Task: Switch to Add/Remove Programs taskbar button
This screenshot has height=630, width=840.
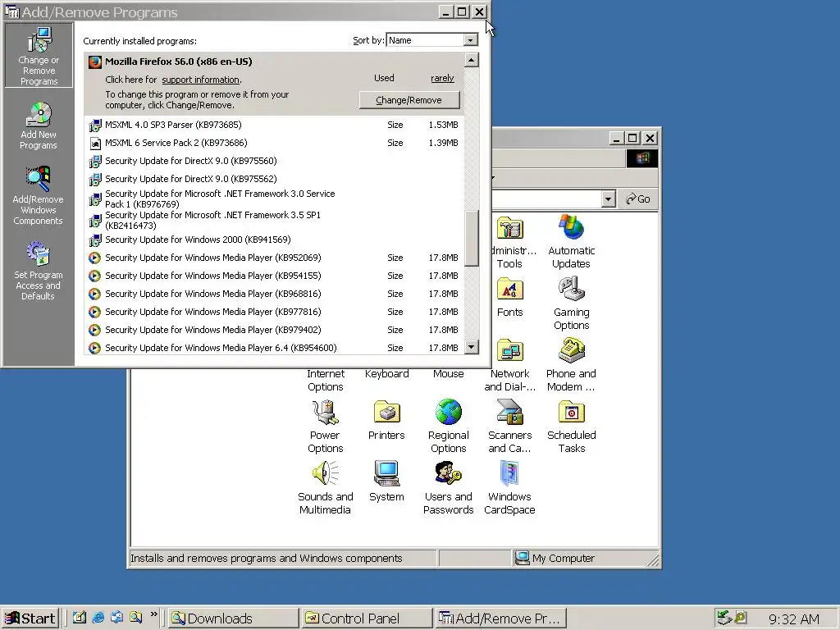Action: pos(500,619)
